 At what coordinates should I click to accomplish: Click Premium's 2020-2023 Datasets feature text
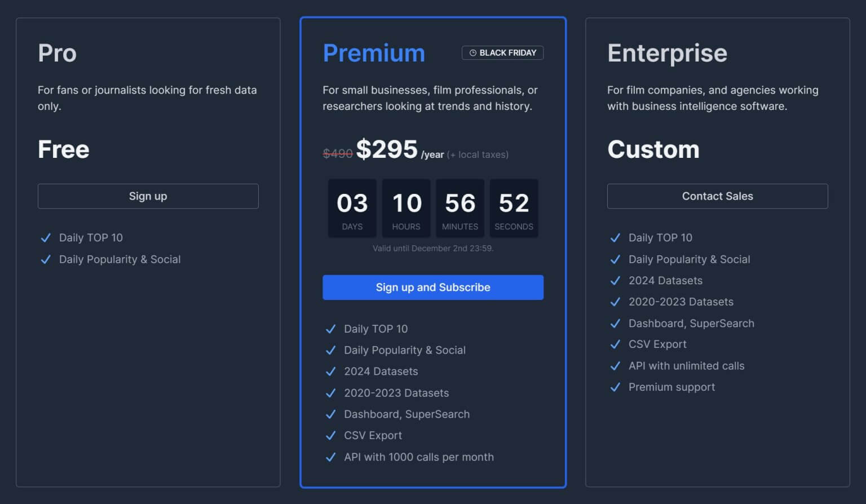pos(396,393)
